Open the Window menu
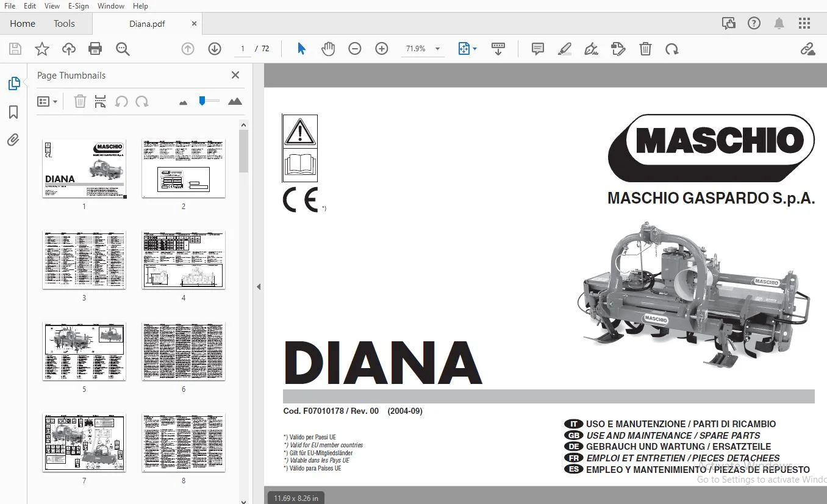 coord(111,6)
